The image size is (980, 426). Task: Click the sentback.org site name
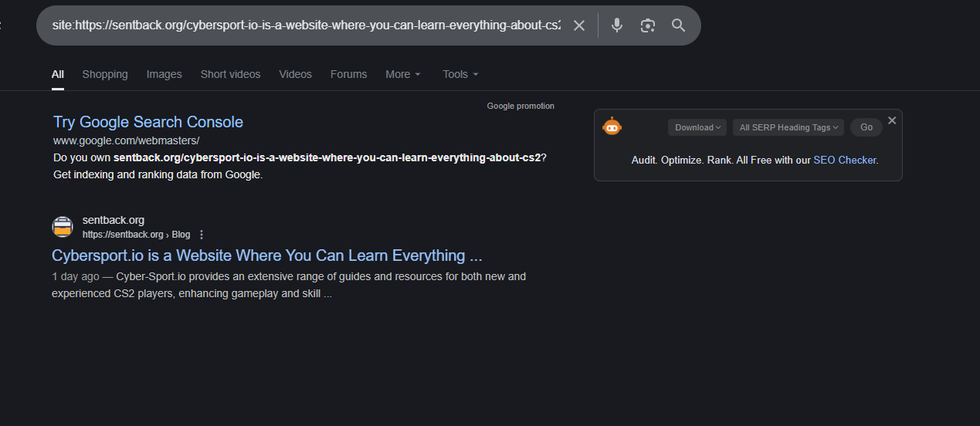[114, 220]
